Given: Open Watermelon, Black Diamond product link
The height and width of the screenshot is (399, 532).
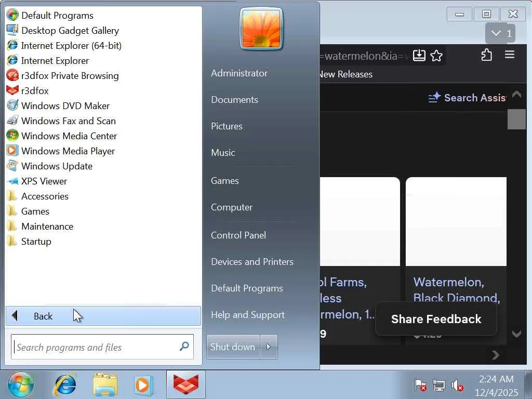Looking at the screenshot, I should coord(456,290).
